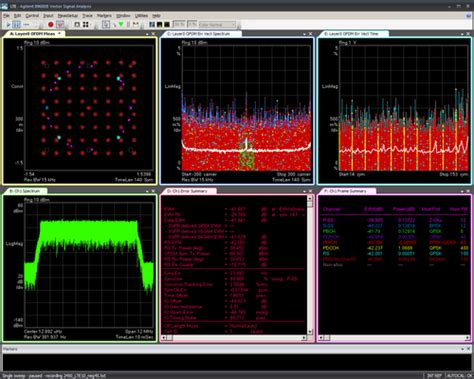Open the MeasSetup menu

click(x=68, y=16)
